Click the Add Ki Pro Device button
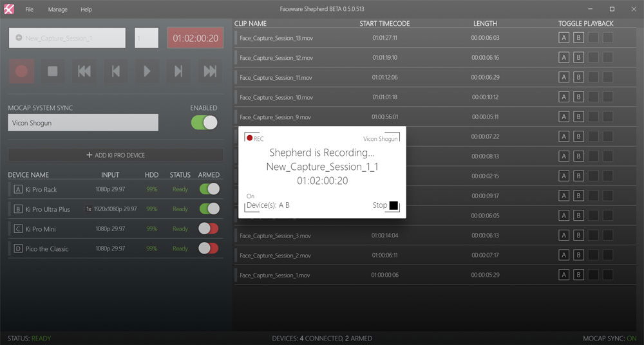This screenshot has height=345, width=644. tap(116, 155)
